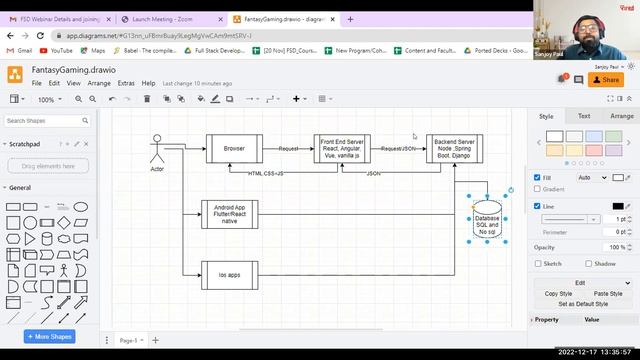Add a new page with plus
Viewport: 640px width, 360px height.
click(x=156, y=340)
